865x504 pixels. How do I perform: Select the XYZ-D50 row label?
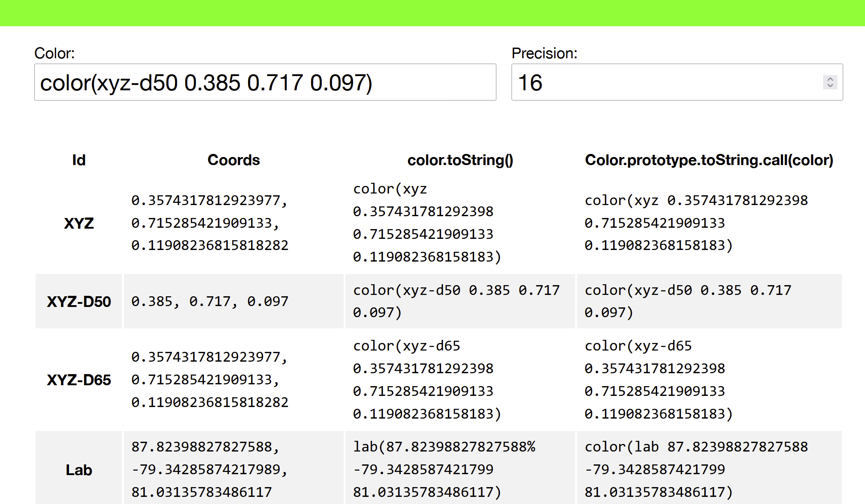click(x=78, y=301)
